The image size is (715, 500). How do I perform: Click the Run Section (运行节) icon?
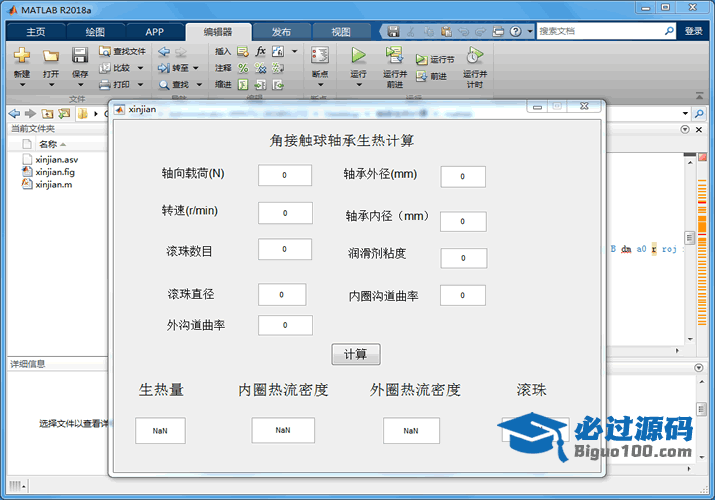click(421, 60)
